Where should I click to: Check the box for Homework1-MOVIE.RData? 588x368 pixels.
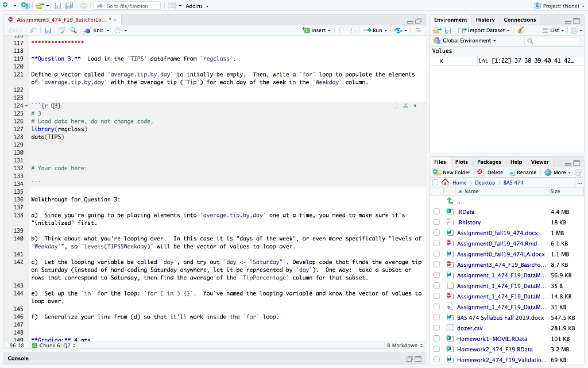pos(436,338)
